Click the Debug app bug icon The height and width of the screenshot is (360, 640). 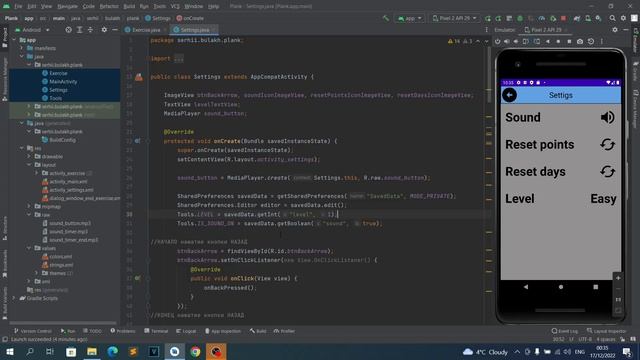click(520, 18)
